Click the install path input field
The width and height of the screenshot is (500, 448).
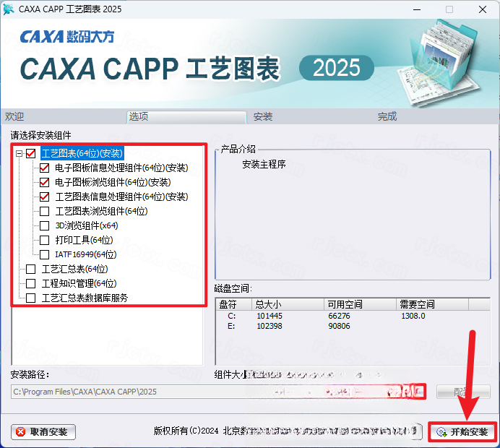pyautogui.click(x=218, y=392)
